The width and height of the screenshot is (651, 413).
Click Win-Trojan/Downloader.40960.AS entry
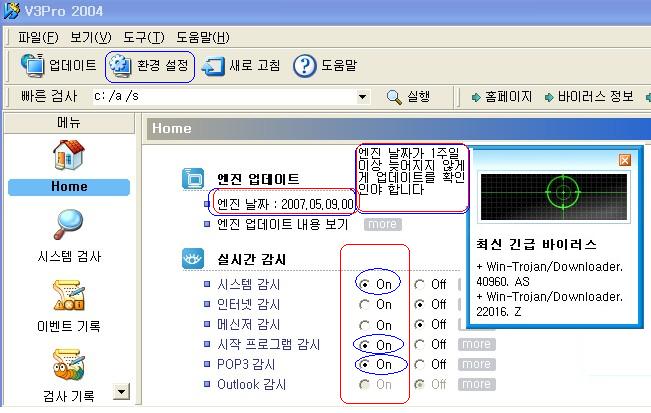point(550,274)
